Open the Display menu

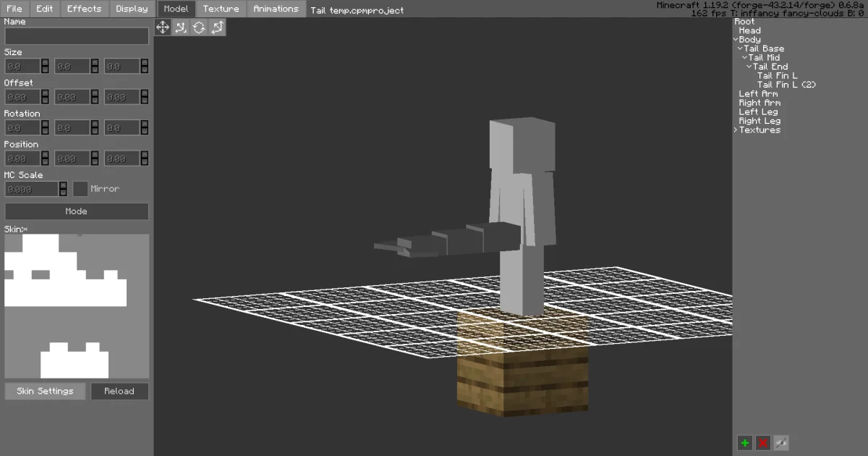click(x=132, y=9)
